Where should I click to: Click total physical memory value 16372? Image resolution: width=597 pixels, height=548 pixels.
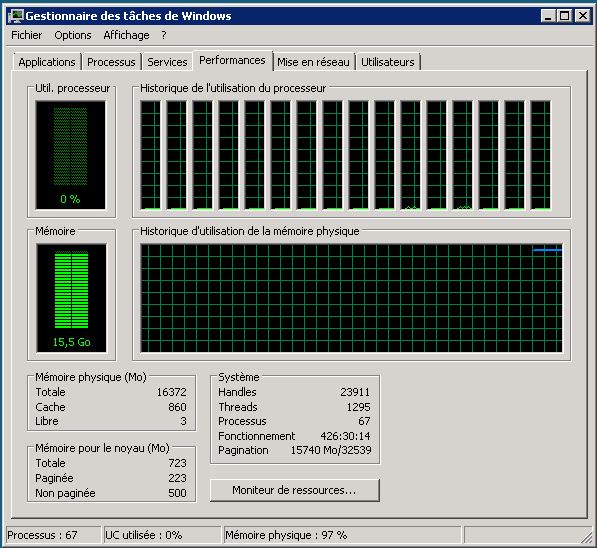point(171,392)
